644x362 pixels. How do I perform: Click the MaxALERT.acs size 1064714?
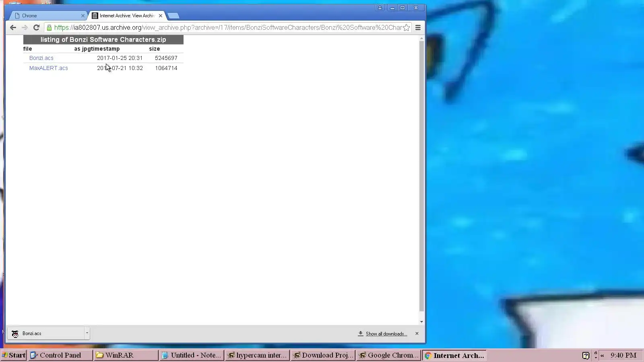click(166, 68)
